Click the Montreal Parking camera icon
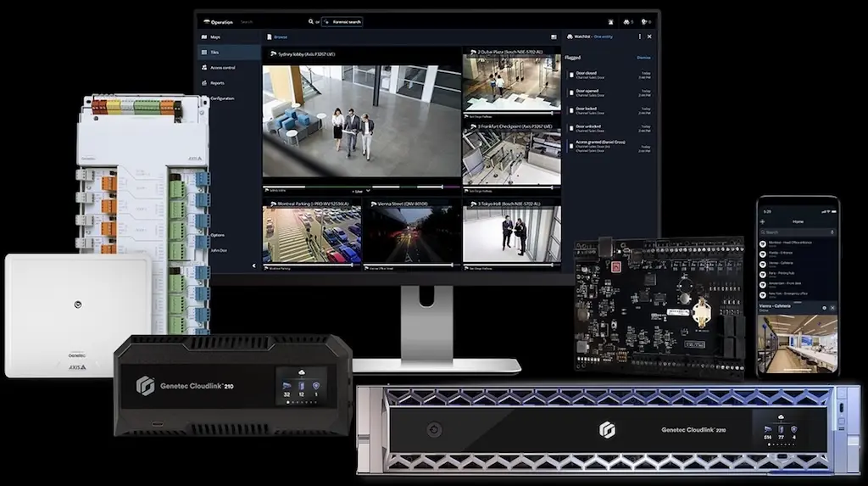 point(273,204)
